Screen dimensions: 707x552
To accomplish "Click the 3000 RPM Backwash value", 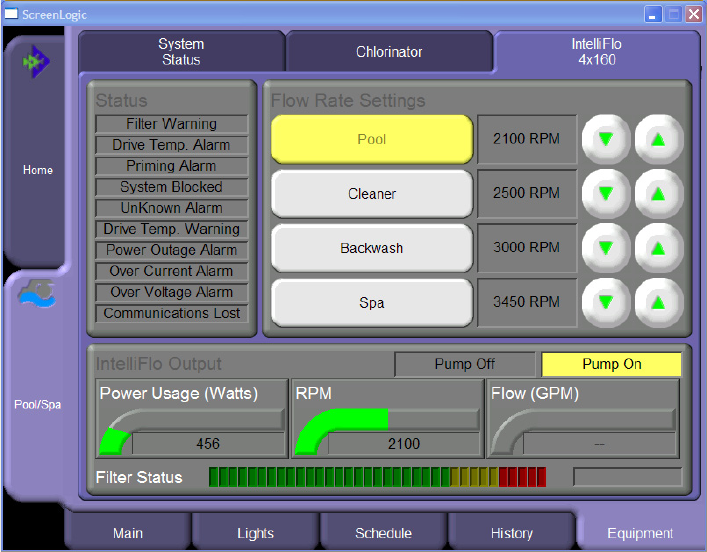I will click(527, 248).
